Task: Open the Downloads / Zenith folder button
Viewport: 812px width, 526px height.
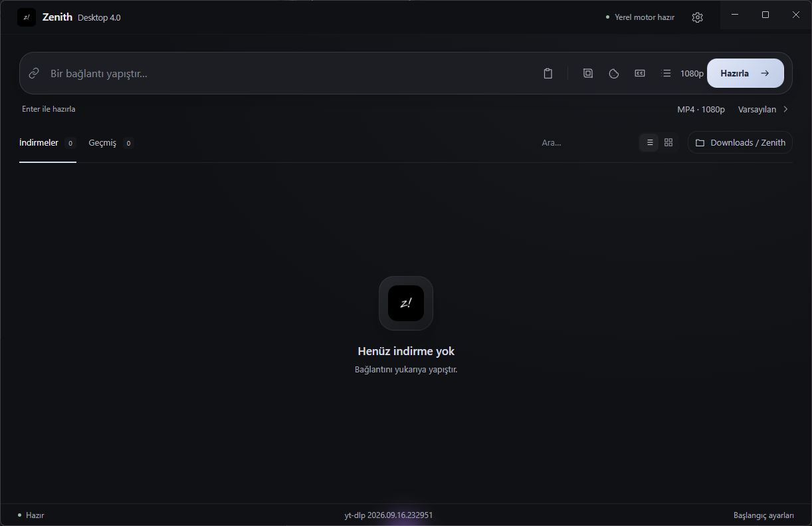Action: (x=740, y=142)
